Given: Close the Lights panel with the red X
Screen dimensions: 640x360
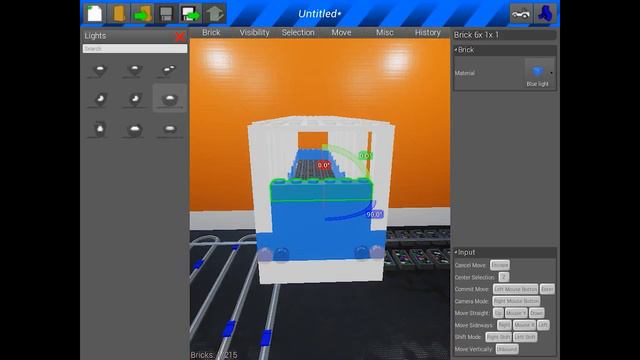Looking at the screenshot, I should pos(180,37).
